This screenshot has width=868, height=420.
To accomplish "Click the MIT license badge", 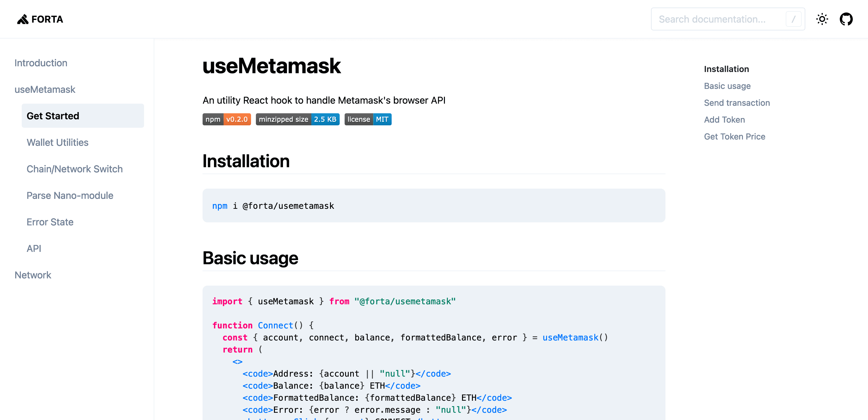I will coord(368,119).
